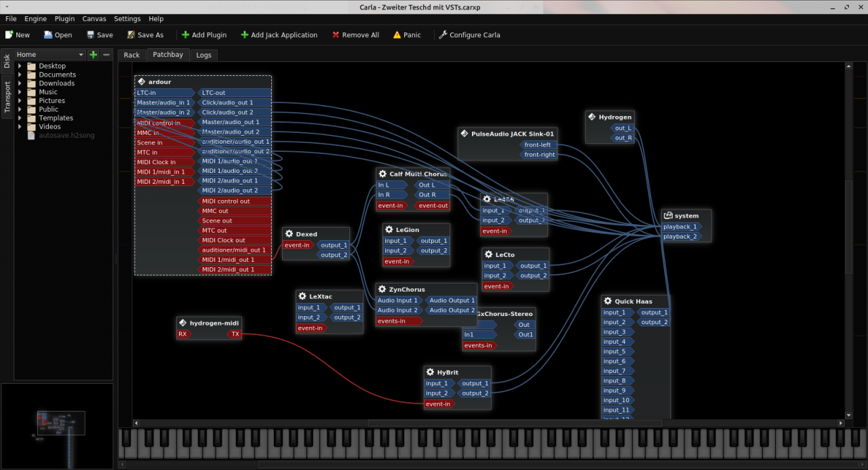Expand the Public folder
This screenshot has height=470, width=868.
point(20,109)
